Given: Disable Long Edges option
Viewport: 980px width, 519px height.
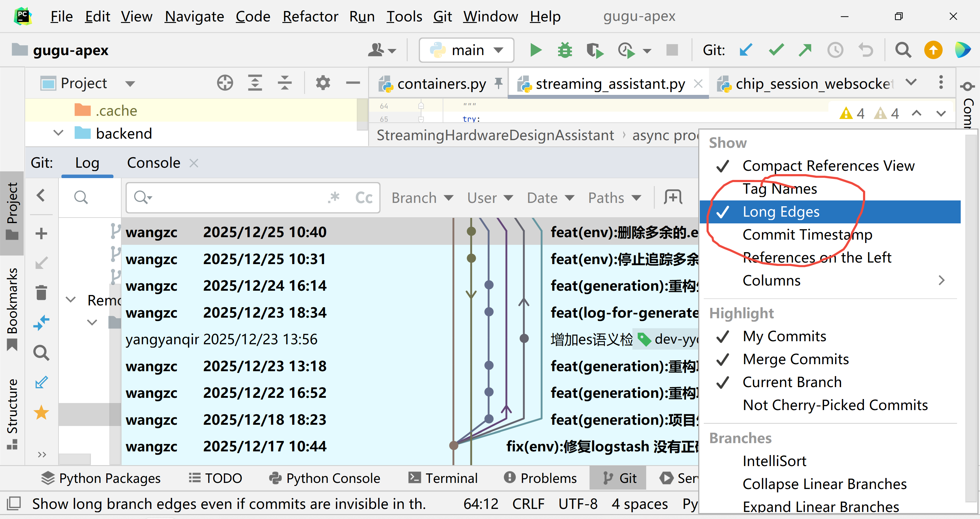Looking at the screenshot, I should coord(781,212).
